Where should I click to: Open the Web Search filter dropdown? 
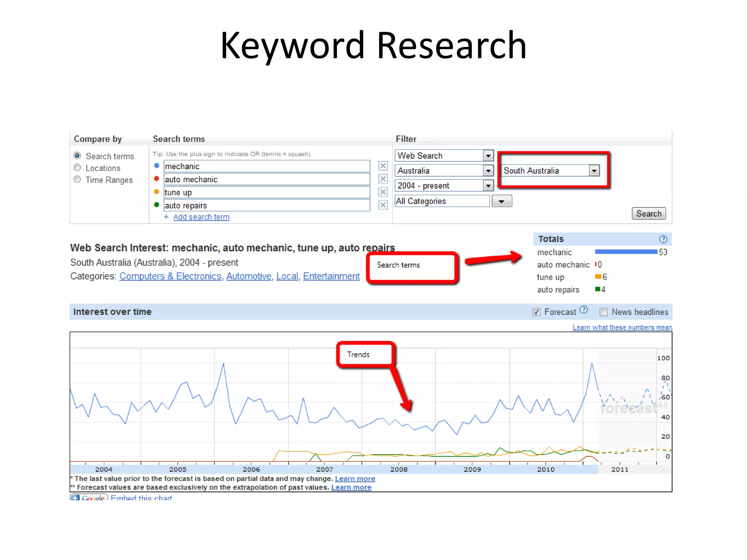(x=488, y=156)
